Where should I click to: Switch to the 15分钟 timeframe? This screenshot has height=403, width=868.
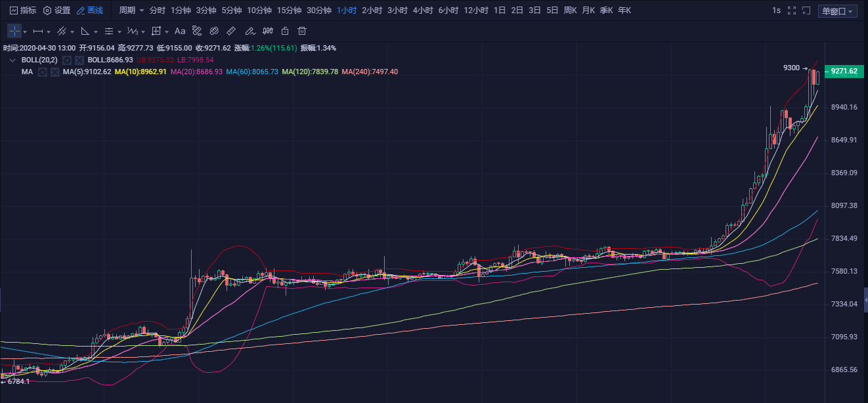289,11
